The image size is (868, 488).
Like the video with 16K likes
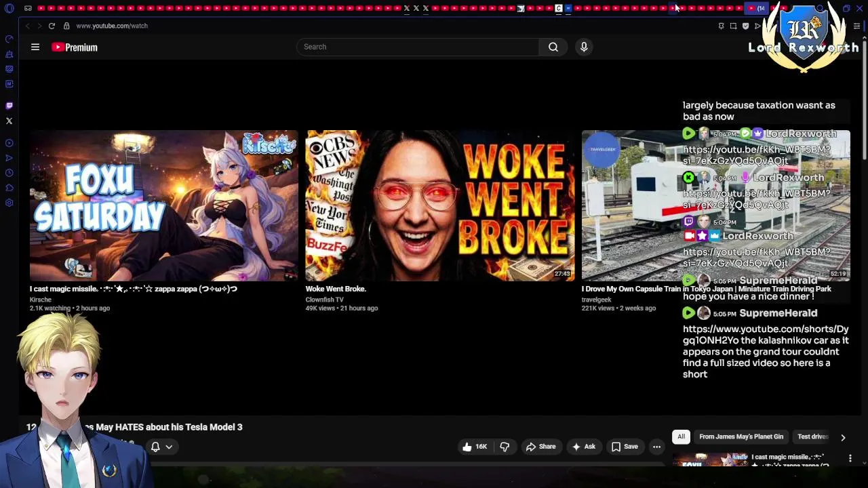click(x=475, y=447)
